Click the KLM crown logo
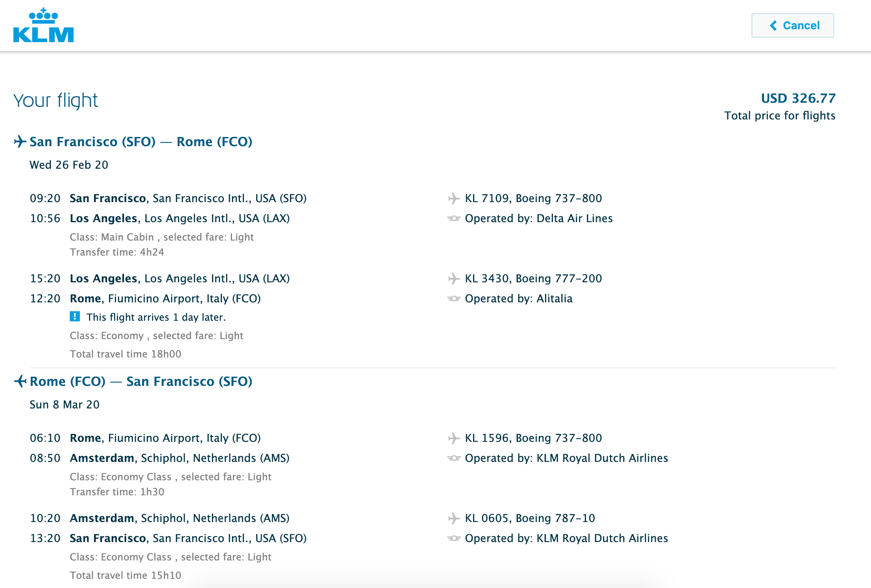 (x=43, y=25)
